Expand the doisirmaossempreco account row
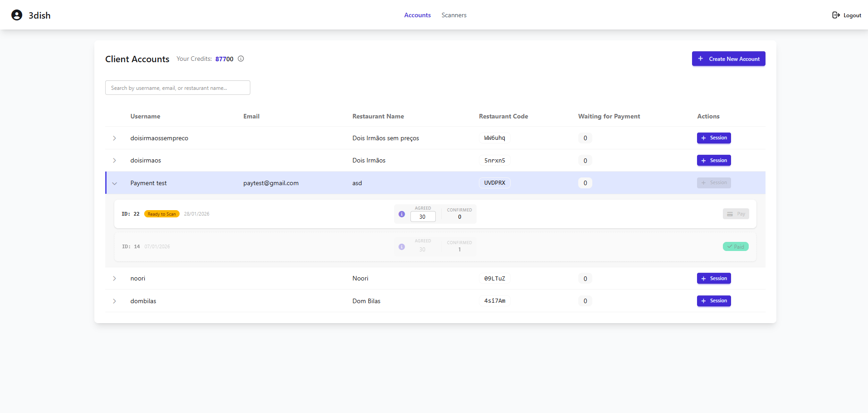Screen dimensions: 868x413 [114, 138]
